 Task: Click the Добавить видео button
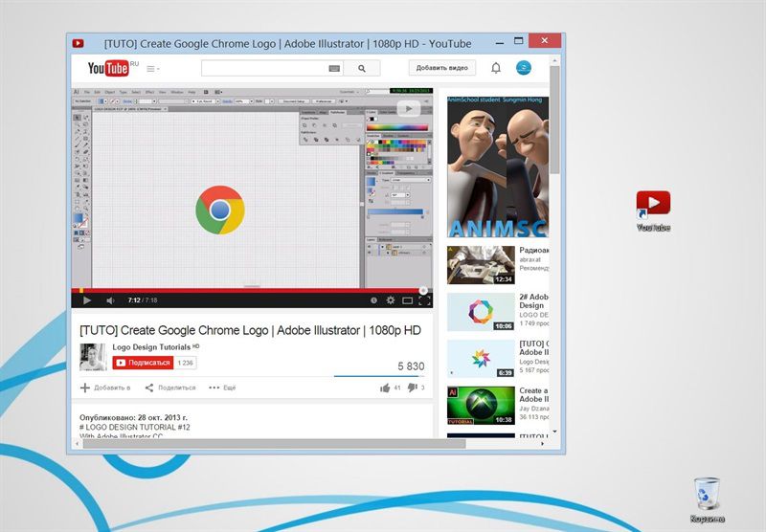click(x=442, y=68)
